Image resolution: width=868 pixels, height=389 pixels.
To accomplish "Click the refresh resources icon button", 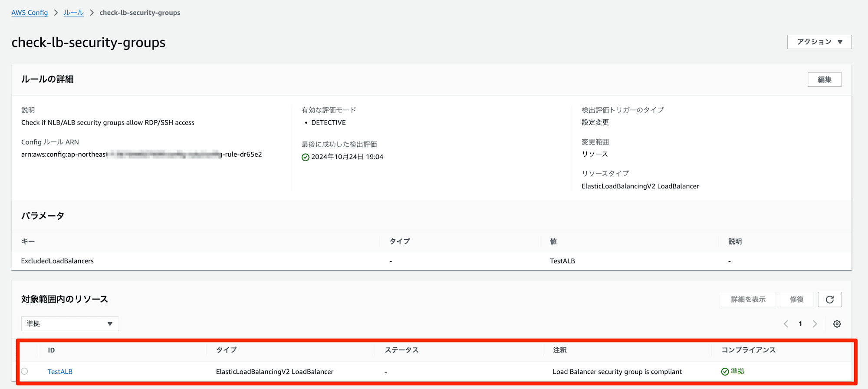I will tap(830, 300).
